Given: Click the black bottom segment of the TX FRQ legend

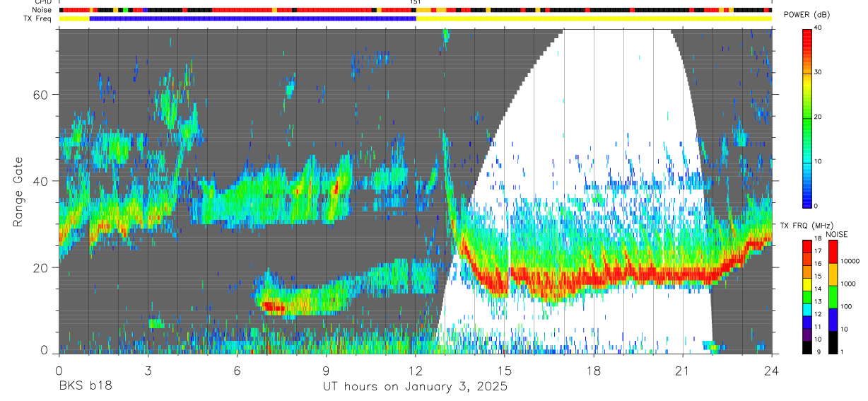Looking at the screenshot, I should click(x=807, y=347).
